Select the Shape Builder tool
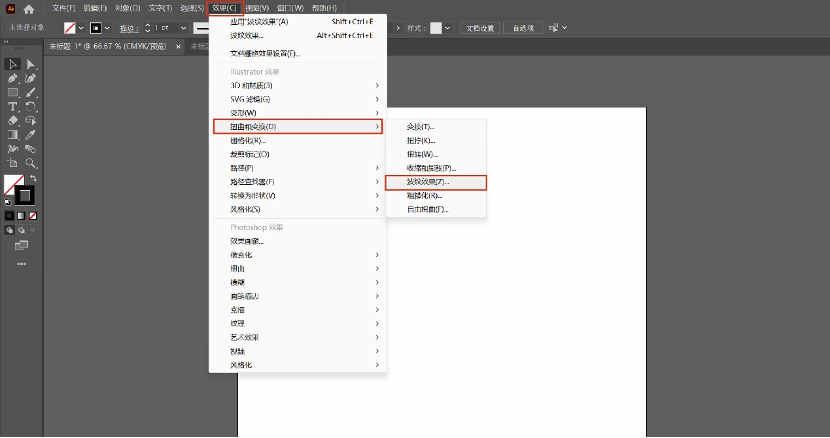Image resolution: width=830 pixels, height=438 pixels. (31, 121)
